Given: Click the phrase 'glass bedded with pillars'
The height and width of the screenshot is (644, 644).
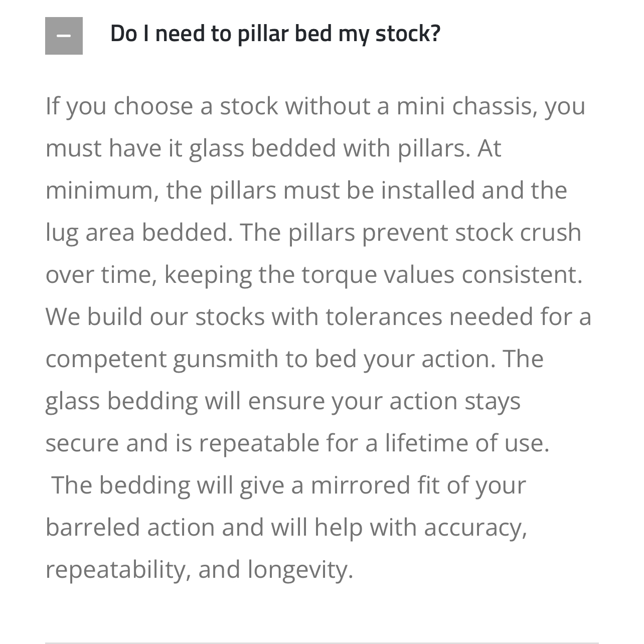Looking at the screenshot, I should click(x=330, y=148).
